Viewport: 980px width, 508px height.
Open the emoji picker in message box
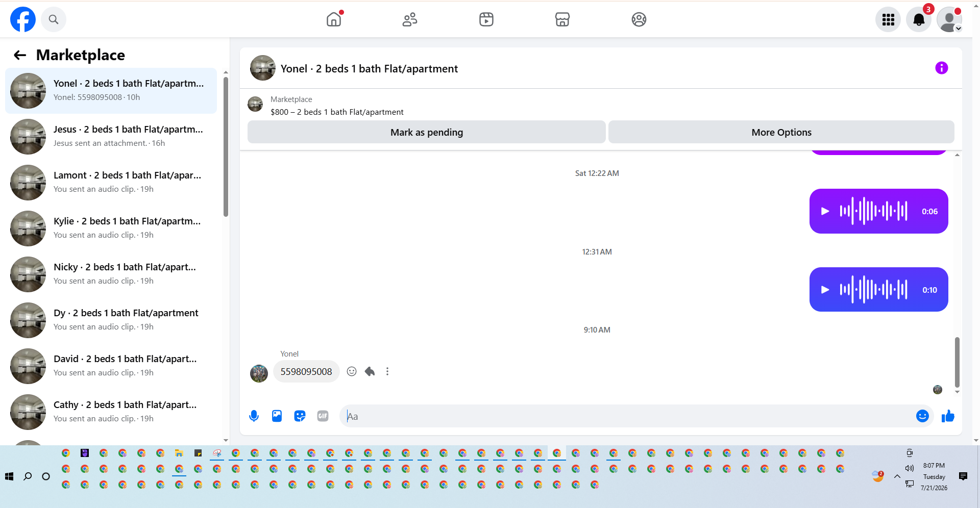(x=922, y=416)
